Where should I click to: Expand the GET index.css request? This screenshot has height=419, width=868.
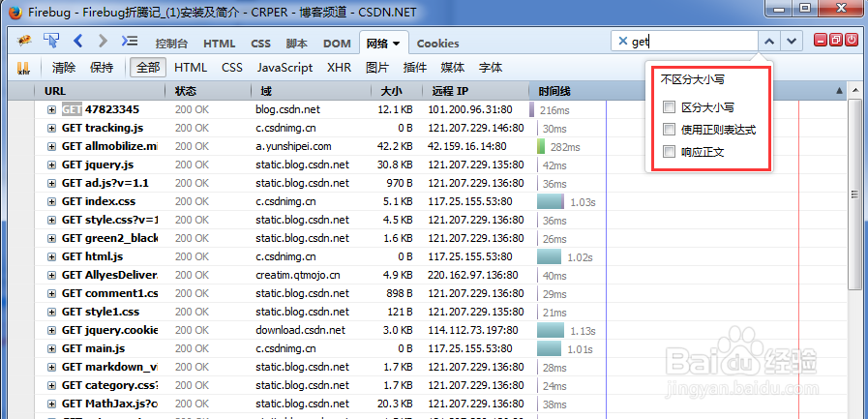[51, 201]
